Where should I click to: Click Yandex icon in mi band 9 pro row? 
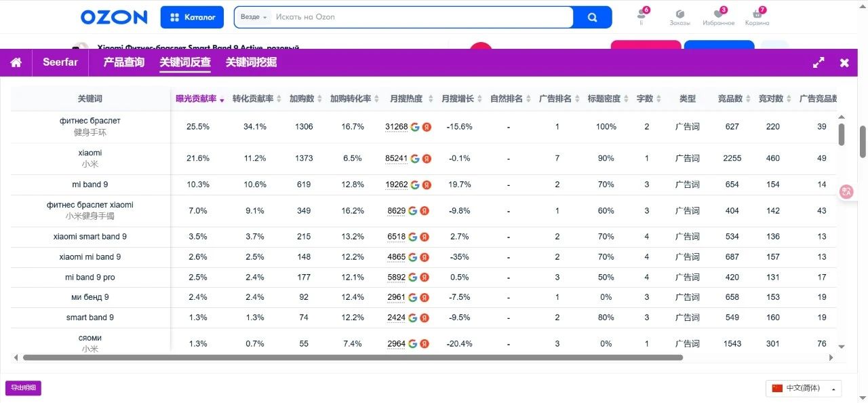425,277
